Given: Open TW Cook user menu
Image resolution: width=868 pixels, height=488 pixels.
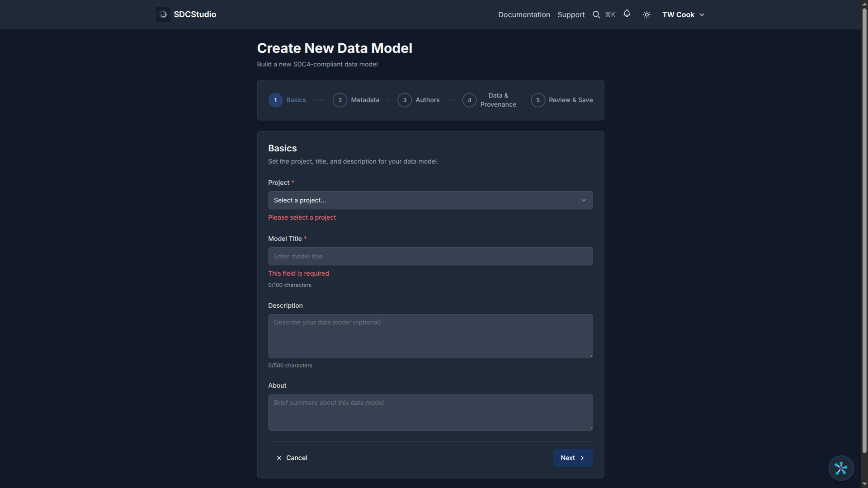Looking at the screenshot, I should pos(683,14).
